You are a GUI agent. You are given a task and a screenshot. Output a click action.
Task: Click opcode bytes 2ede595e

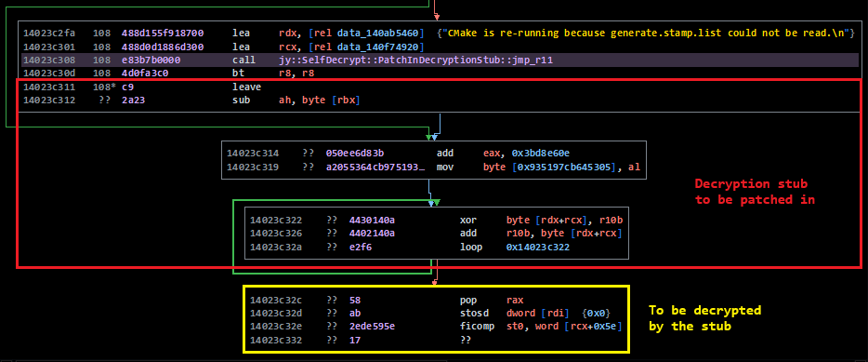click(372, 327)
